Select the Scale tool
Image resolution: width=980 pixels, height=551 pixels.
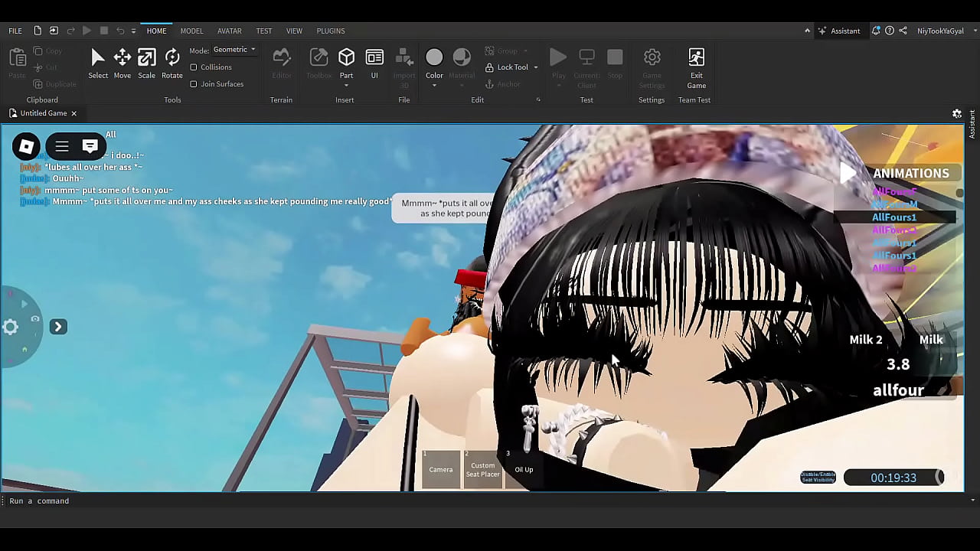pyautogui.click(x=146, y=63)
